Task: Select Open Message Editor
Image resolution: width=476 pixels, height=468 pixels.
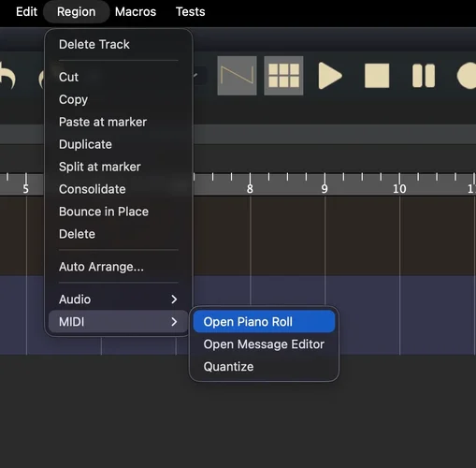Action: point(264,344)
